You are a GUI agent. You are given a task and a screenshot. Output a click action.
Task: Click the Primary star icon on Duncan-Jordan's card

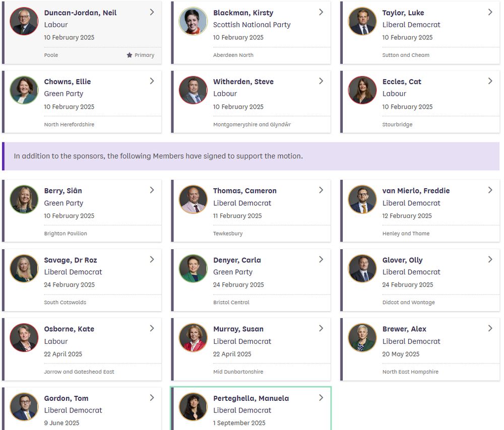130,55
